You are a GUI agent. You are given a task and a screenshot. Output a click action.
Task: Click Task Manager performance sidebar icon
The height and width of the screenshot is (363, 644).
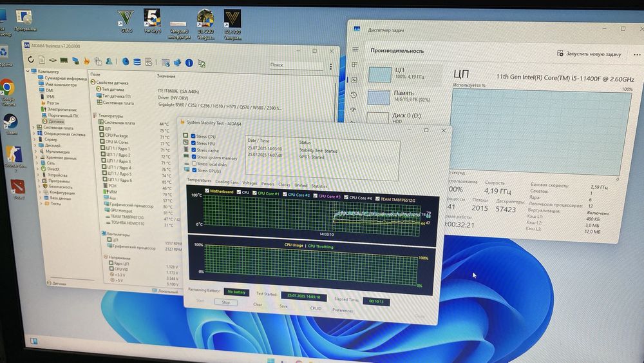(354, 80)
